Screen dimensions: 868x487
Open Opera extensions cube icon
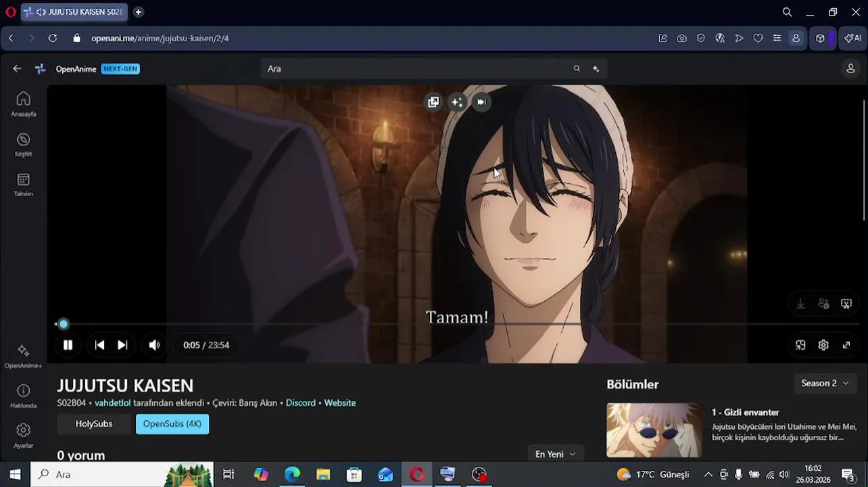pos(820,39)
